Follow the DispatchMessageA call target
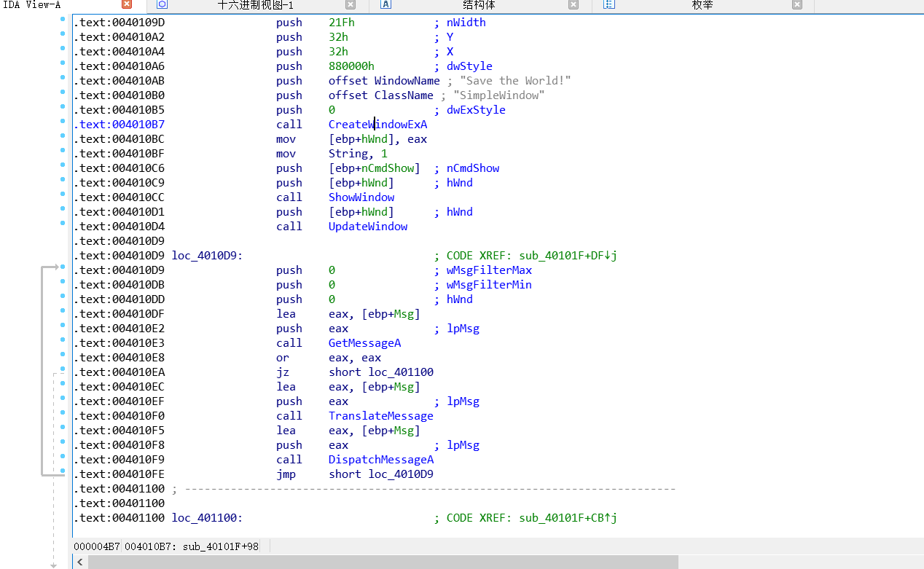This screenshot has width=924, height=569. click(381, 460)
